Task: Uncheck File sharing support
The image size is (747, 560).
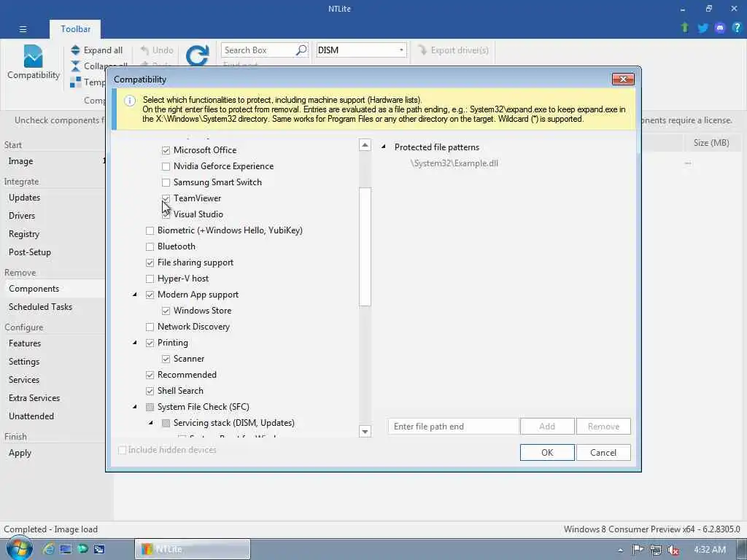Action: pos(150,262)
